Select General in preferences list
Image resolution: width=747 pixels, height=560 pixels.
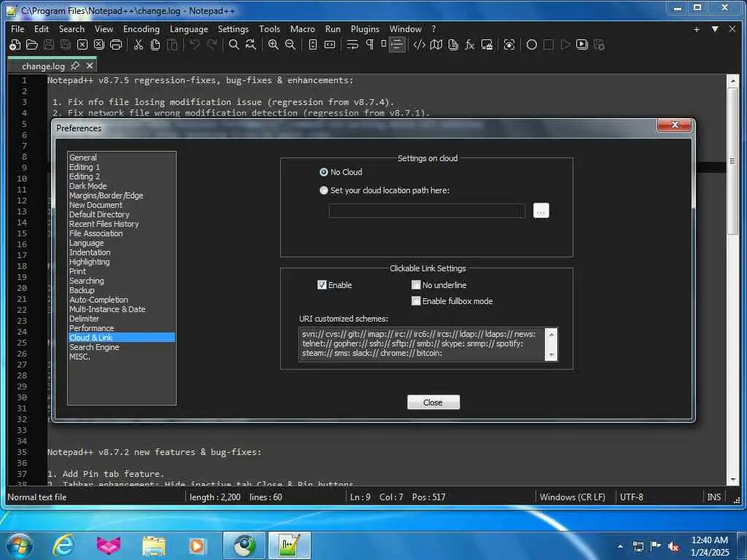click(x=83, y=157)
